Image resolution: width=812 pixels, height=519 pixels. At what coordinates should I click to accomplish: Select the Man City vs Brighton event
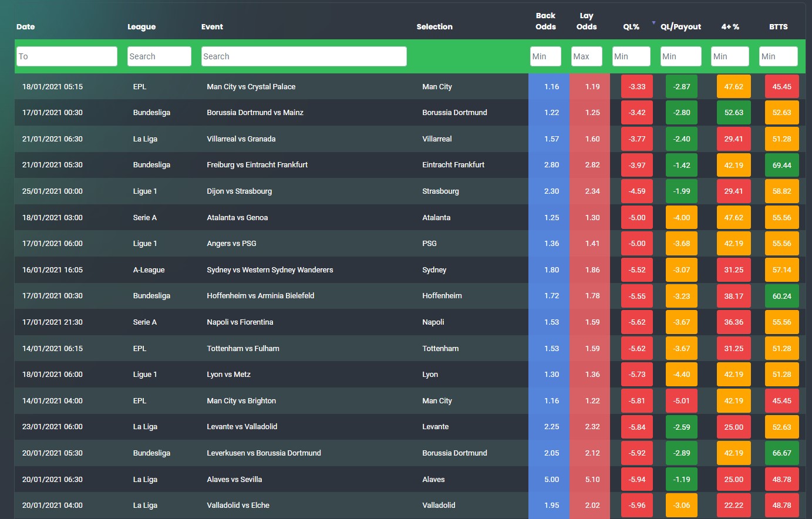click(241, 400)
